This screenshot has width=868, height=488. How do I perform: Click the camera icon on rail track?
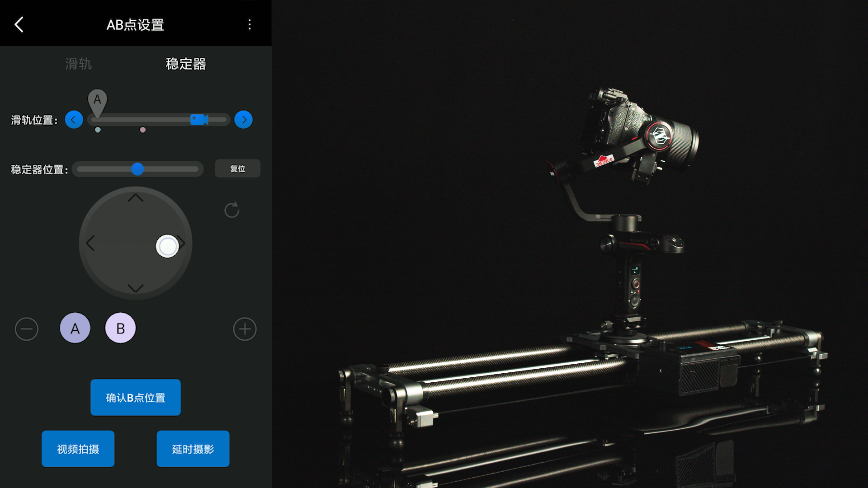tap(199, 120)
